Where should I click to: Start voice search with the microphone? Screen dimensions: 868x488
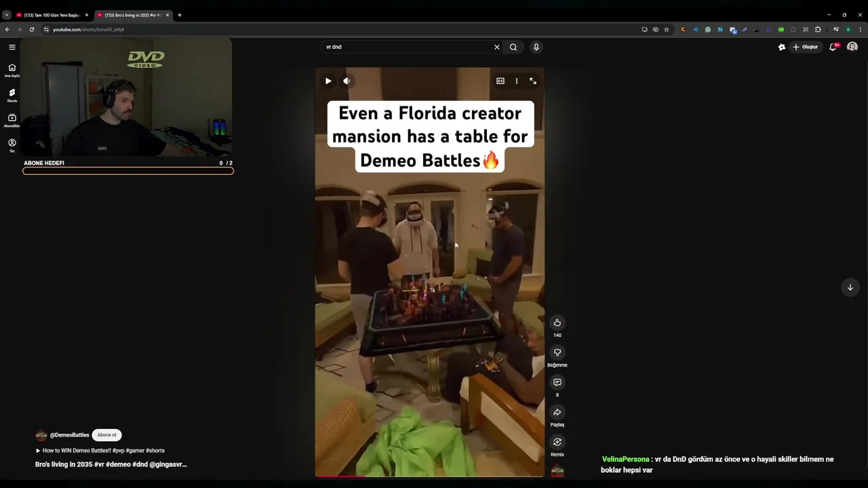tap(536, 47)
